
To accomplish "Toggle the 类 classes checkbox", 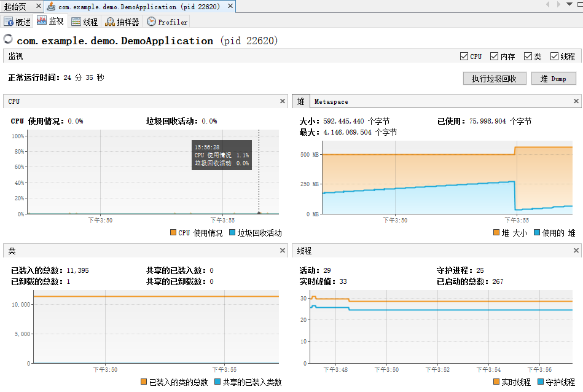I will (528, 56).
